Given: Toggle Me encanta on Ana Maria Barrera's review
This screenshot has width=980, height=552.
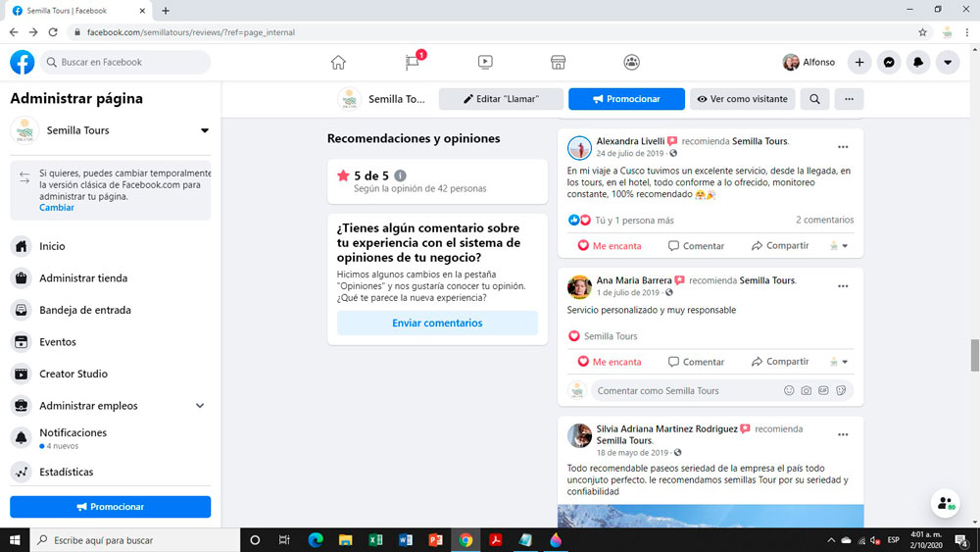Looking at the screenshot, I should [610, 362].
